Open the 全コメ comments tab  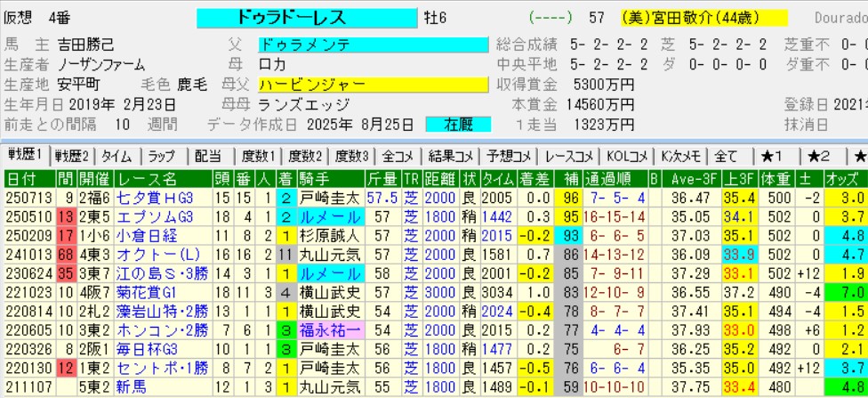tap(396, 155)
